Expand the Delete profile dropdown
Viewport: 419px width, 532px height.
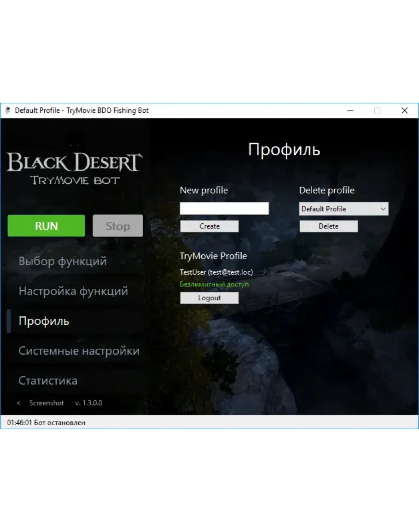tap(343, 209)
